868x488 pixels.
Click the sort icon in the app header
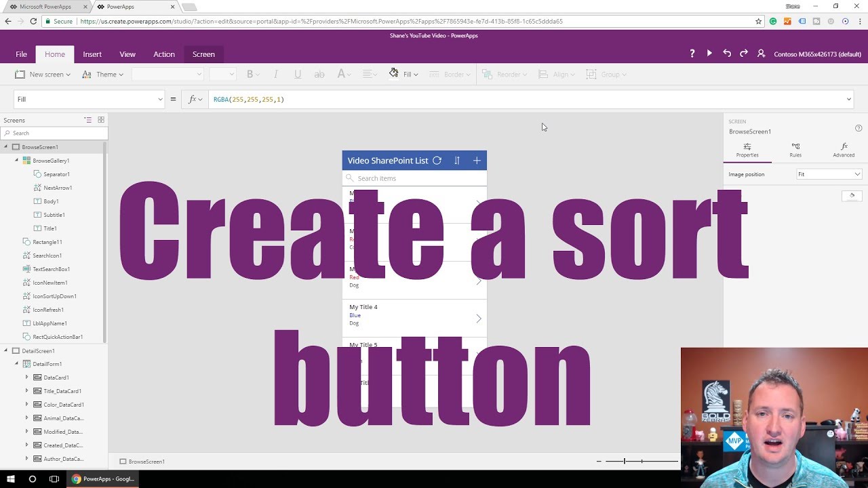pos(457,161)
